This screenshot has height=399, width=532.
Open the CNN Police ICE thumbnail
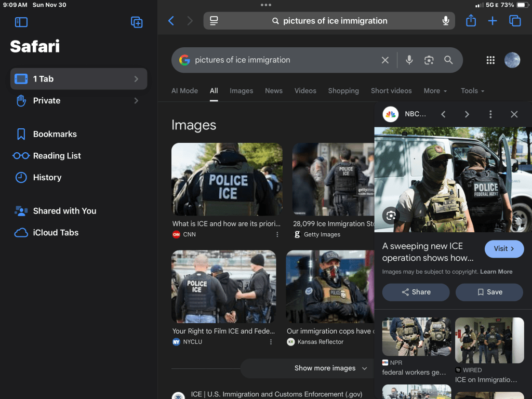(227, 179)
